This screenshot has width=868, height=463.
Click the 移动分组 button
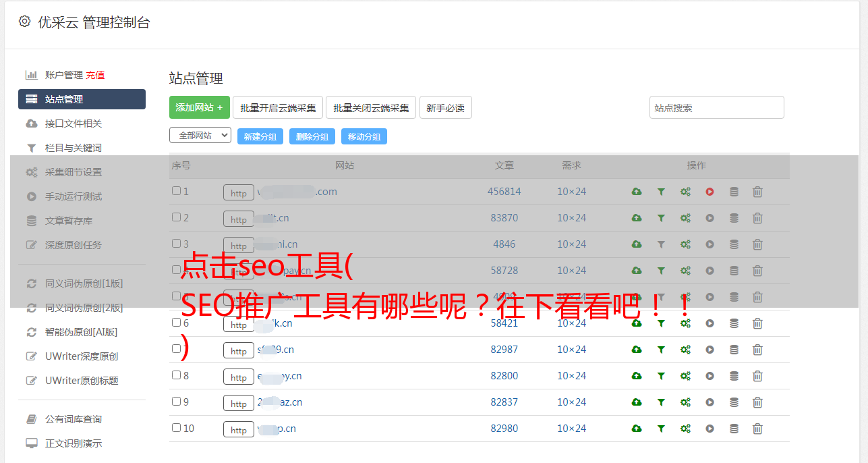[364, 136]
